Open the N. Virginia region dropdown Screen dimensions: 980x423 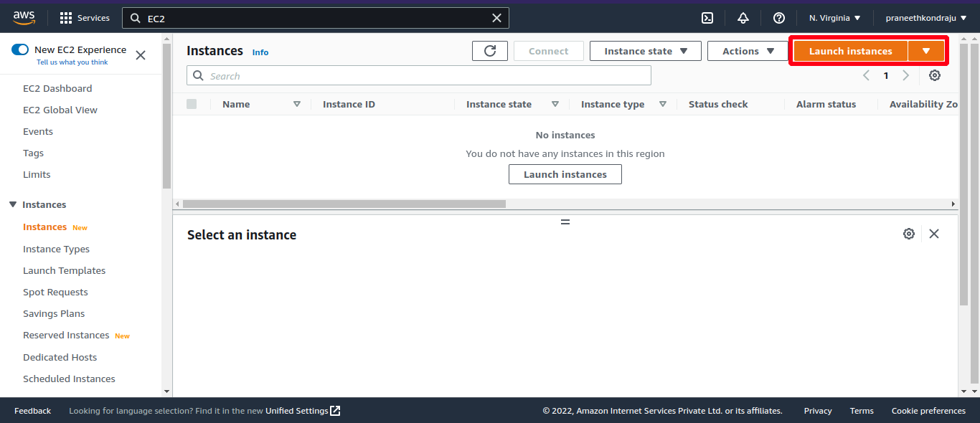834,18
